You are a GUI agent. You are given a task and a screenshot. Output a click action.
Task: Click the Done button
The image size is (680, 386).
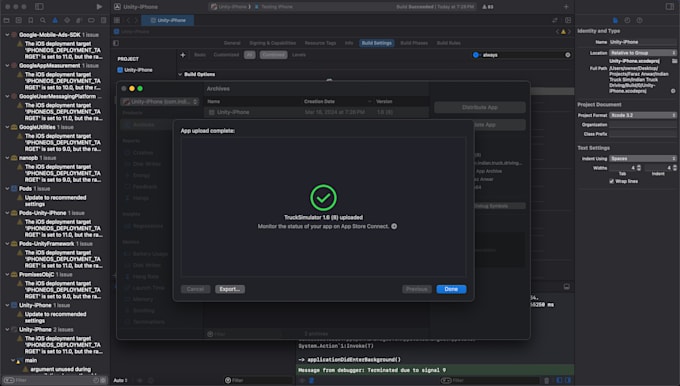(451, 289)
